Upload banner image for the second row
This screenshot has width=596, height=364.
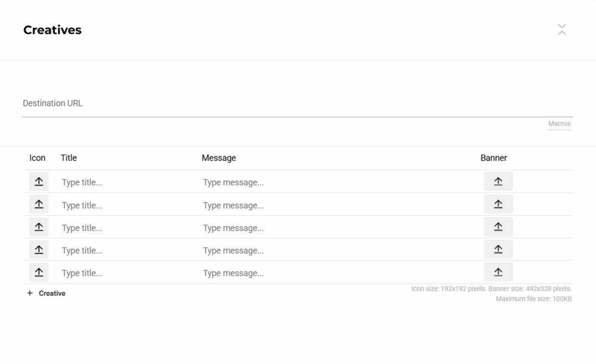click(x=498, y=204)
